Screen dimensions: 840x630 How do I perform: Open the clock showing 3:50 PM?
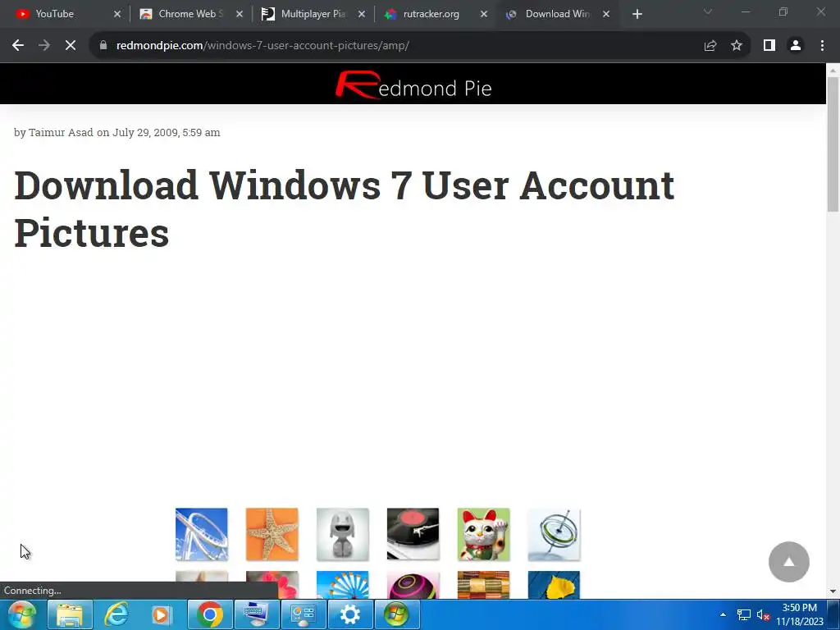coord(799,614)
